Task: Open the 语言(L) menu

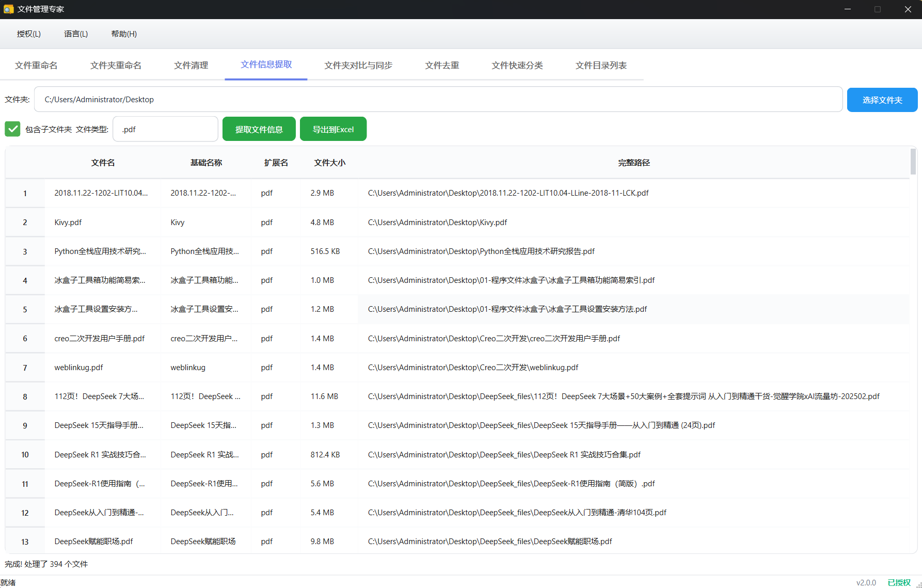Action: 76,34
